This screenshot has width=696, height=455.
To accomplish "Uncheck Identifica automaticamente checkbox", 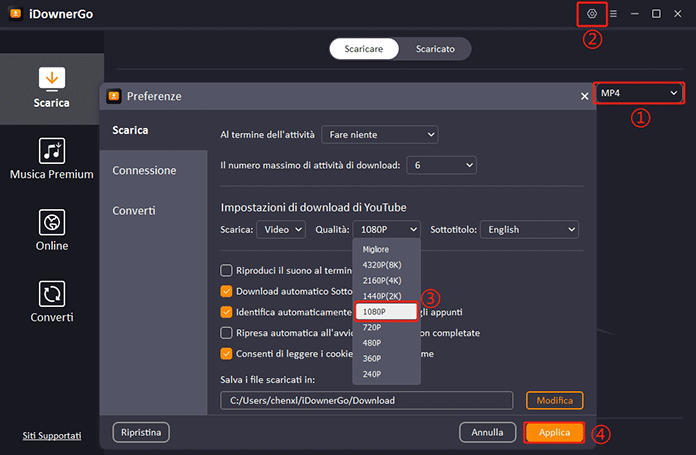I will pos(226,312).
